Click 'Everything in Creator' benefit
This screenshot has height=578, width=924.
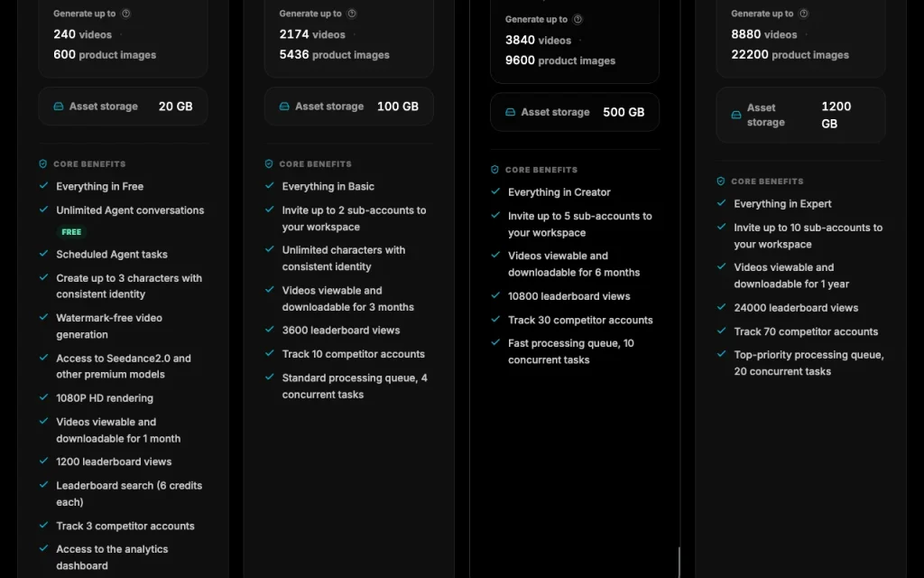pos(559,192)
